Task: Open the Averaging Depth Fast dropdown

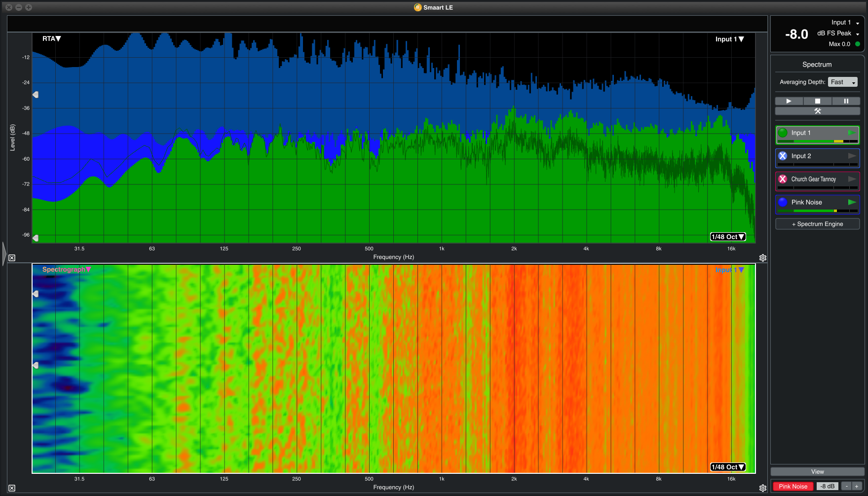Action: coord(843,82)
